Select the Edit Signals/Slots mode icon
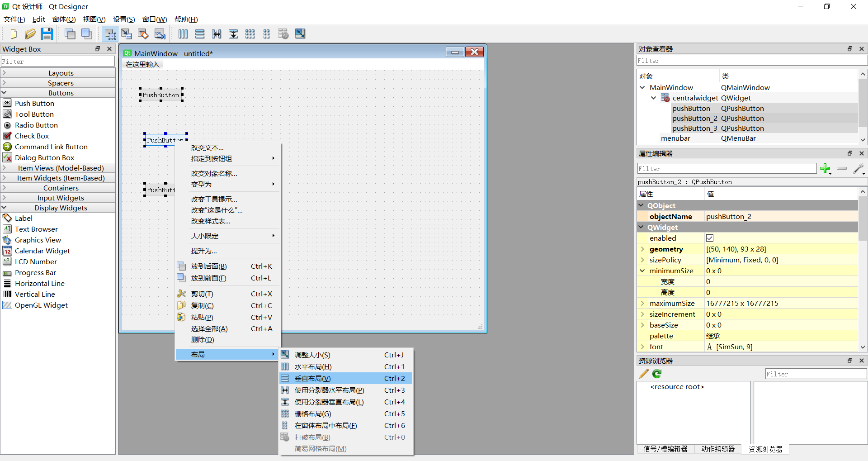The image size is (868, 461). (127, 34)
